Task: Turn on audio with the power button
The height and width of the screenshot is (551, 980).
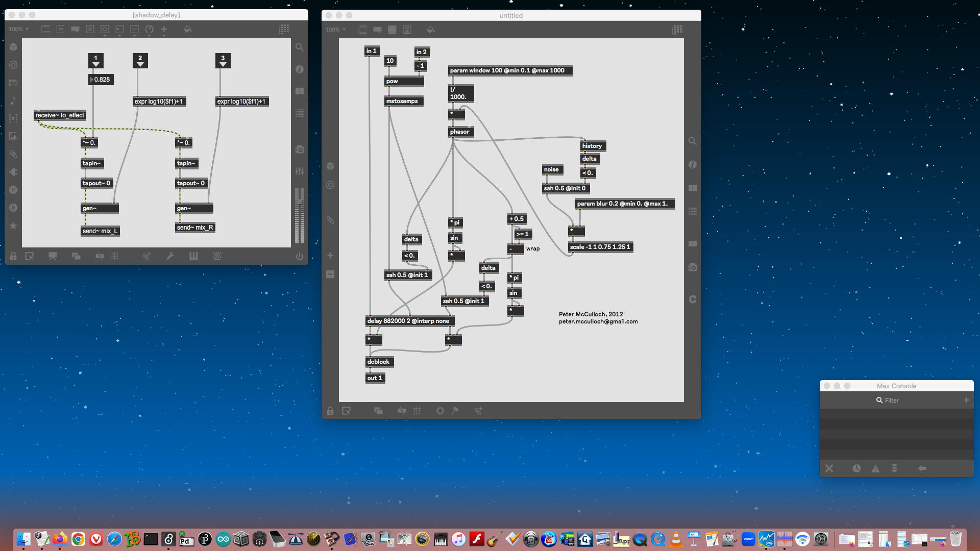Action: (299, 257)
